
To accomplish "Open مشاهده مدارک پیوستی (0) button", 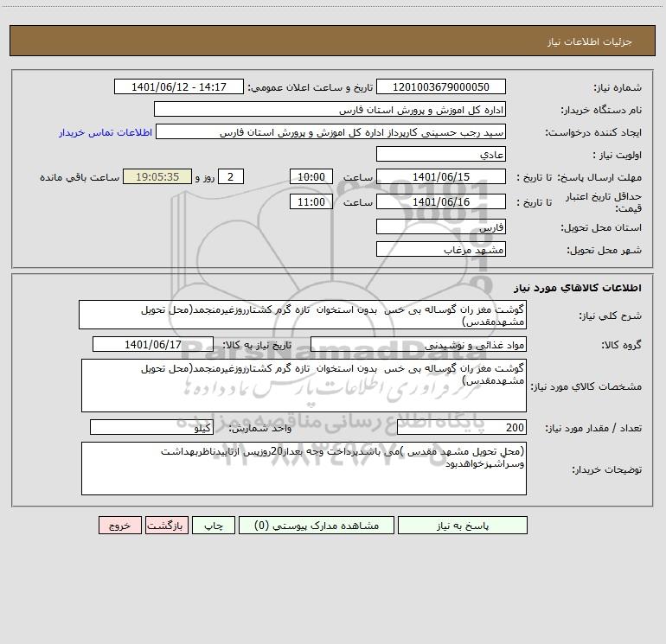I will pos(317,525).
